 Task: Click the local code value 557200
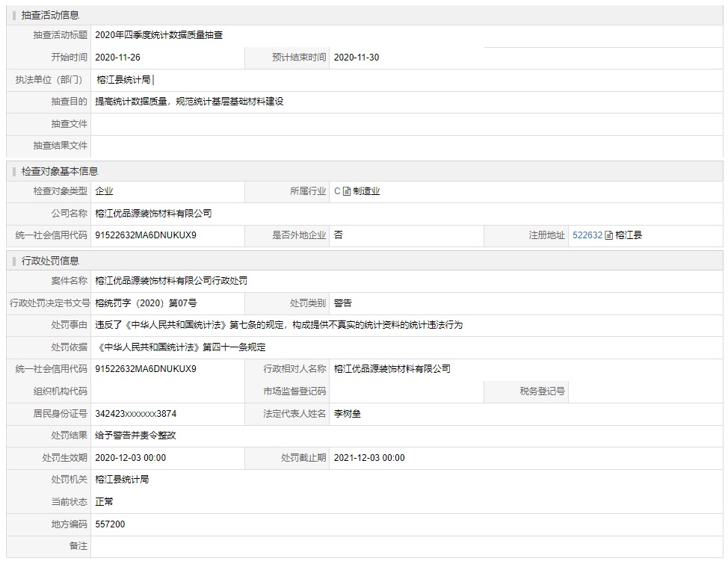point(111,524)
